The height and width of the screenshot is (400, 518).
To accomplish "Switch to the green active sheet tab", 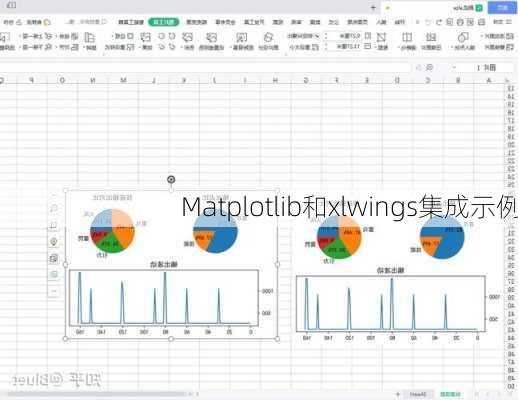I will tap(450, 394).
